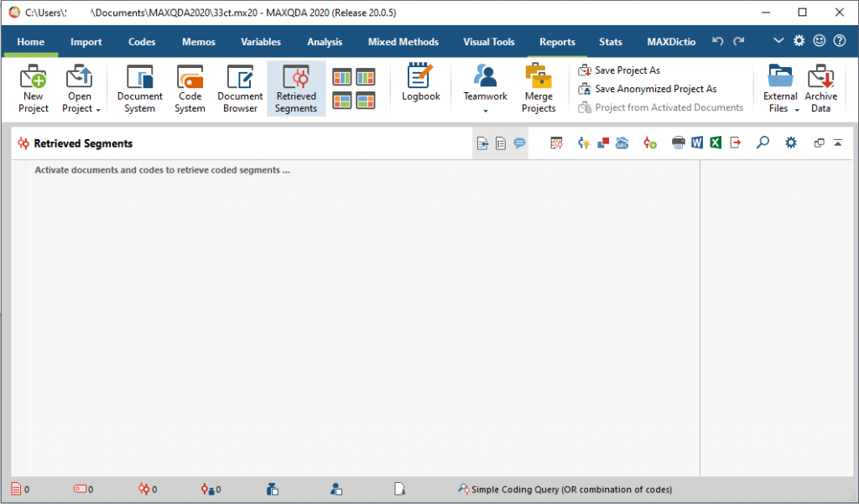859x504 pixels.
Task: Toggle the Document Browser window
Action: 240,89
